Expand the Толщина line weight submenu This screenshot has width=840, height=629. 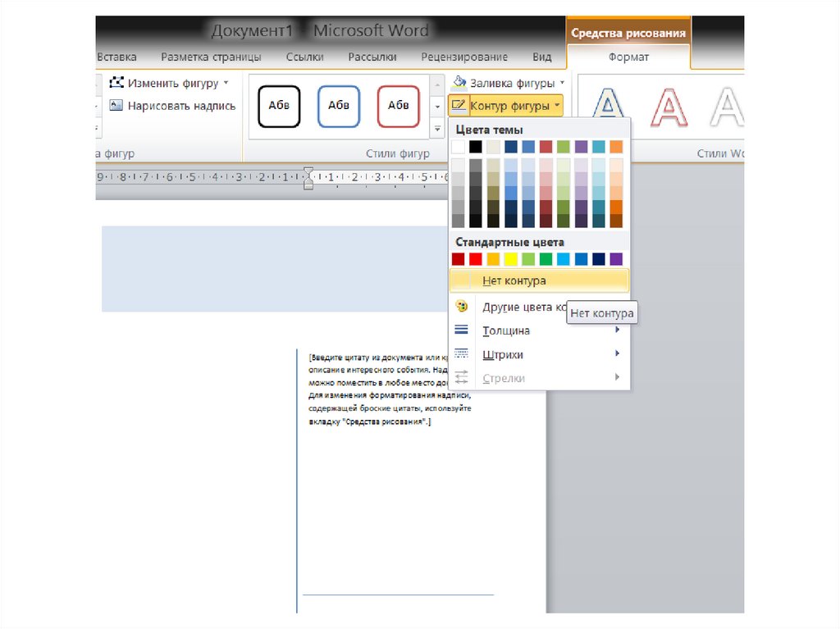[x=617, y=330]
